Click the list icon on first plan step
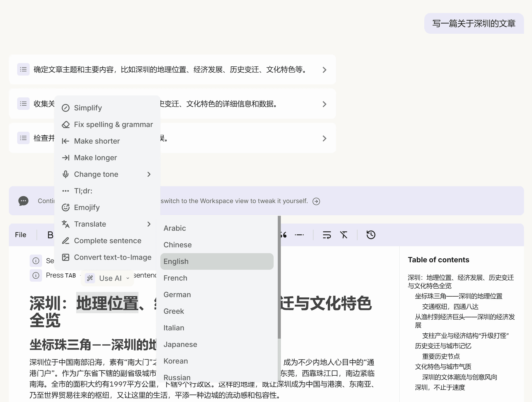 24,69
